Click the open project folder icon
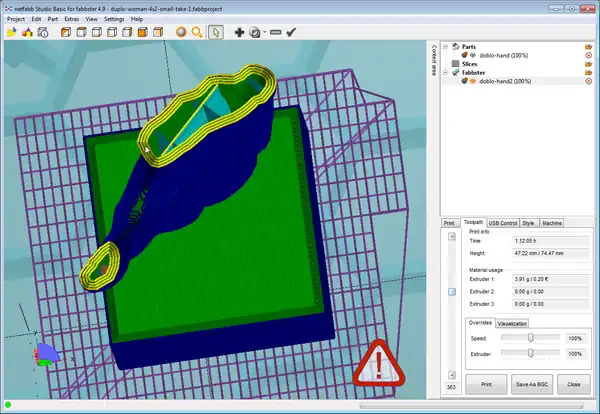 (11, 32)
